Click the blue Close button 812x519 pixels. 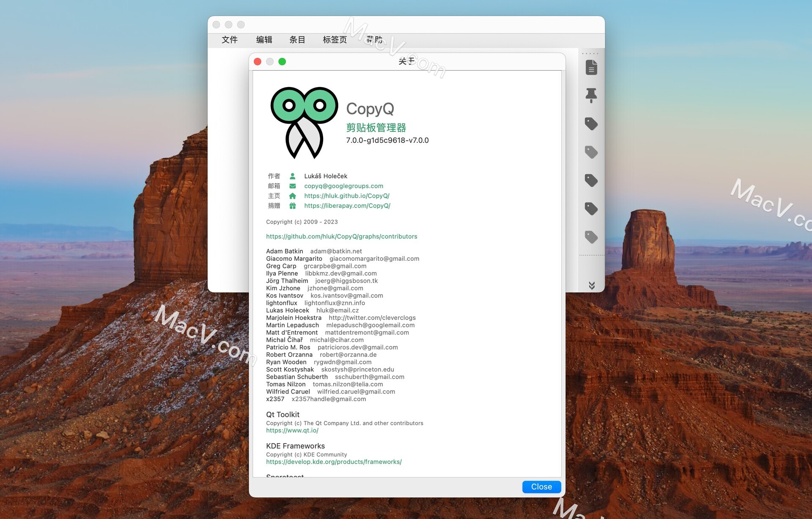click(x=541, y=487)
